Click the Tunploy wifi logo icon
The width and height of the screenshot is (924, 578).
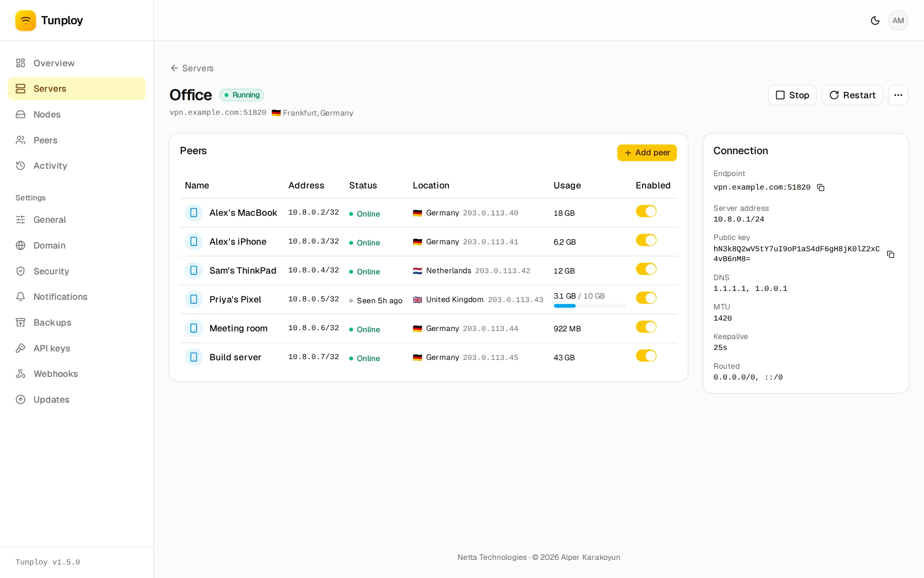[x=25, y=20]
